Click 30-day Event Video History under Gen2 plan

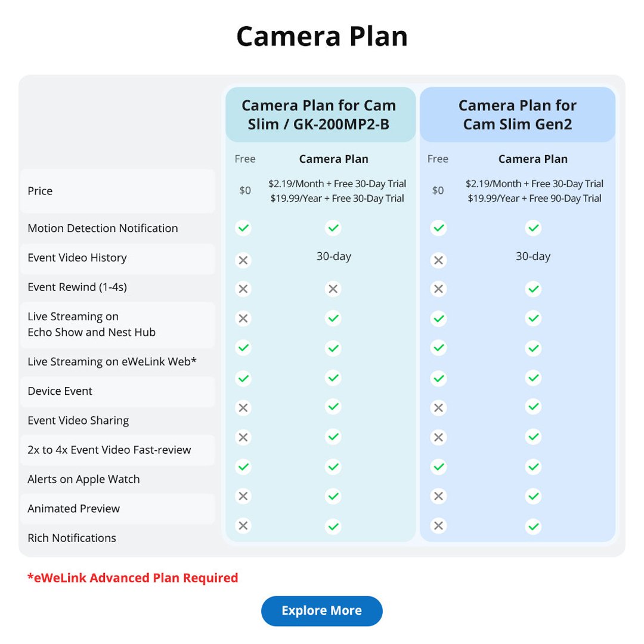pos(533,256)
